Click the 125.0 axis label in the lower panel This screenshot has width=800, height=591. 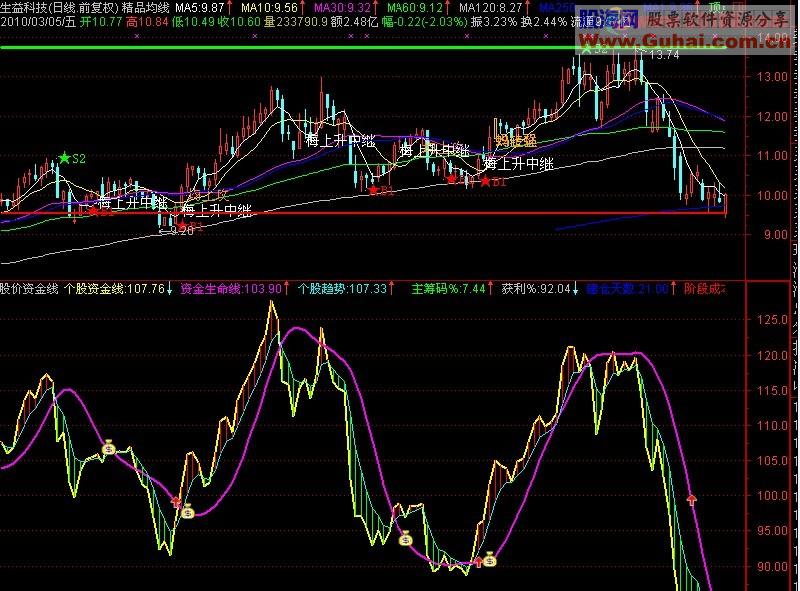click(x=773, y=320)
